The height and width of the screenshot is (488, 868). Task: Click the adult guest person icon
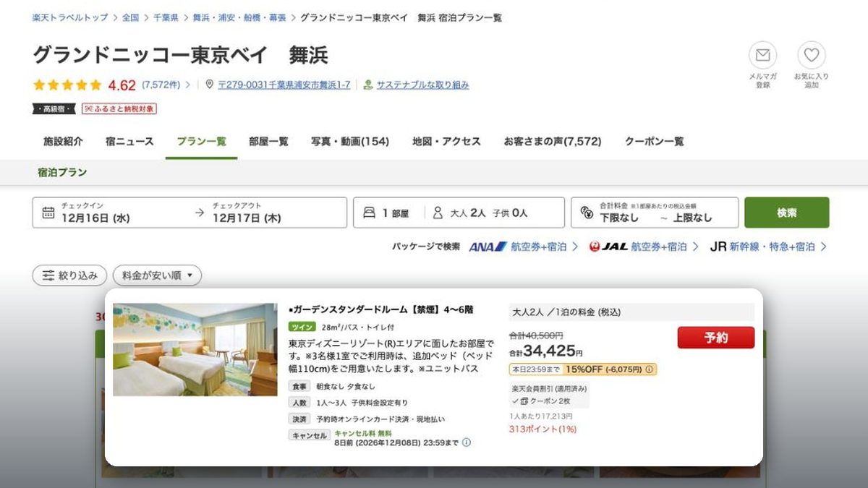438,213
